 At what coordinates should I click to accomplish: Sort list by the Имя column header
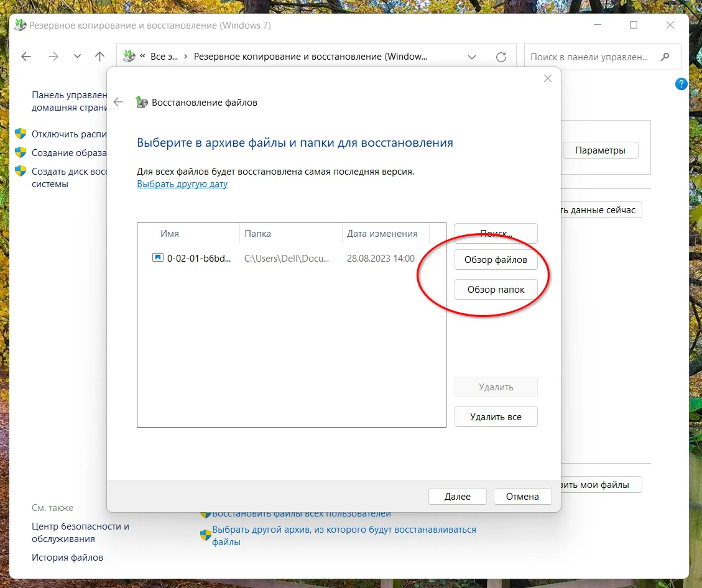point(170,234)
